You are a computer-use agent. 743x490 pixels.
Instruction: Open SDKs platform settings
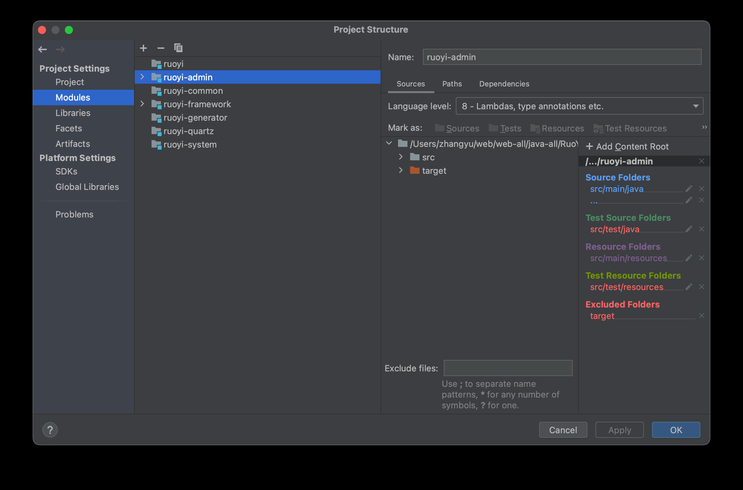(66, 172)
